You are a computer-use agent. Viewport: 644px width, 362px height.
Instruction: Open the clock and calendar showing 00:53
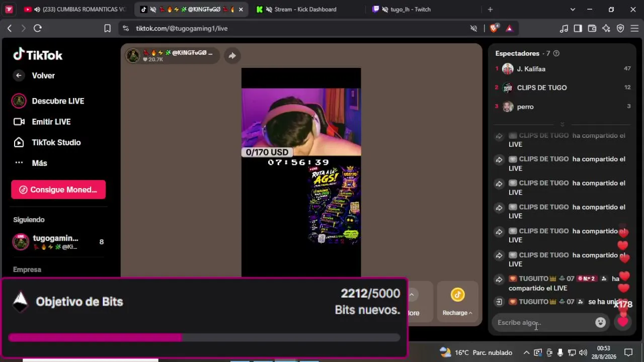coord(604,352)
